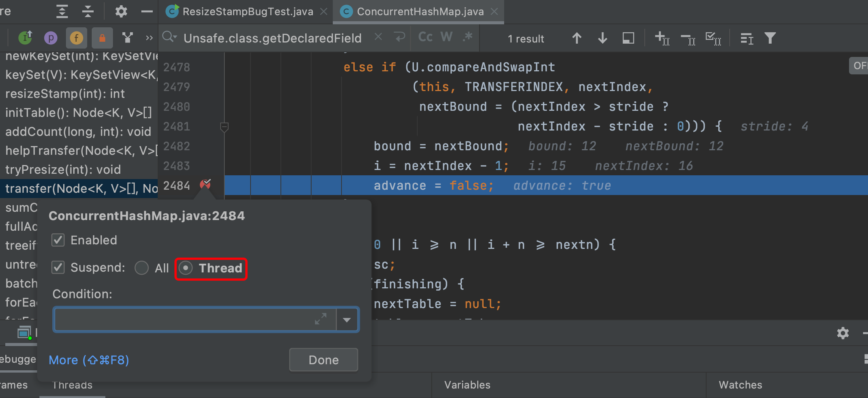Open More breakpoint options link
868x398 pixels.
[x=89, y=360]
